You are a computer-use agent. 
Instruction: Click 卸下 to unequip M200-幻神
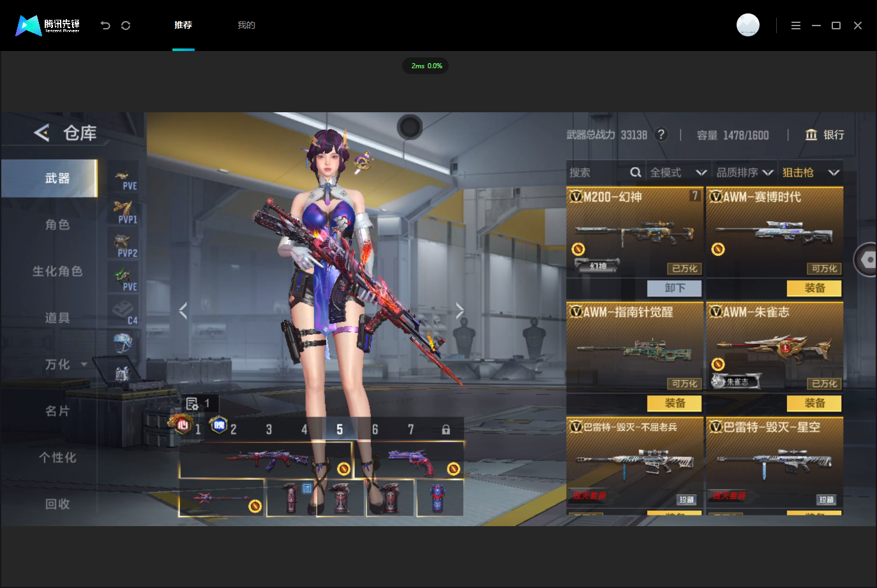[675, 288]
